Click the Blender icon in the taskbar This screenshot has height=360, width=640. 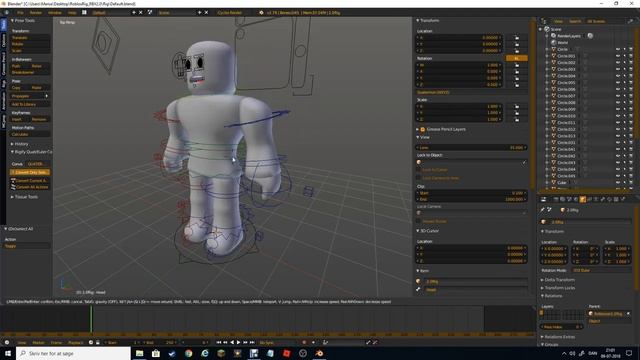point(319,353)
